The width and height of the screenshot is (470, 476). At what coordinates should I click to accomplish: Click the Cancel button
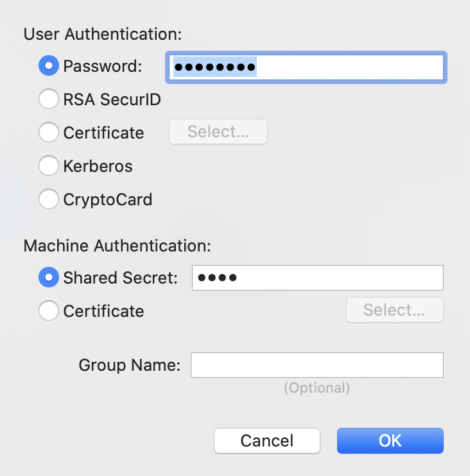tap(266, 441)
